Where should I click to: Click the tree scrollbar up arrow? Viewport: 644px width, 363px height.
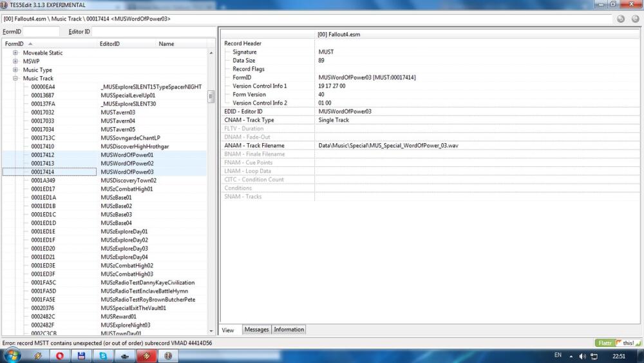tap(211, 53)
